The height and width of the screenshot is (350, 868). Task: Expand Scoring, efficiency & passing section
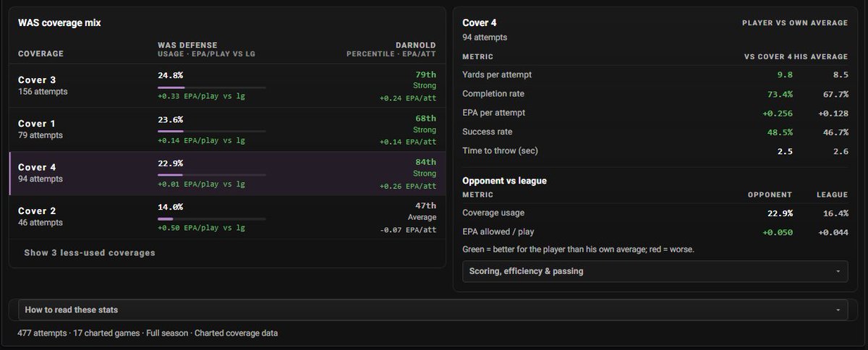point(655,271)
